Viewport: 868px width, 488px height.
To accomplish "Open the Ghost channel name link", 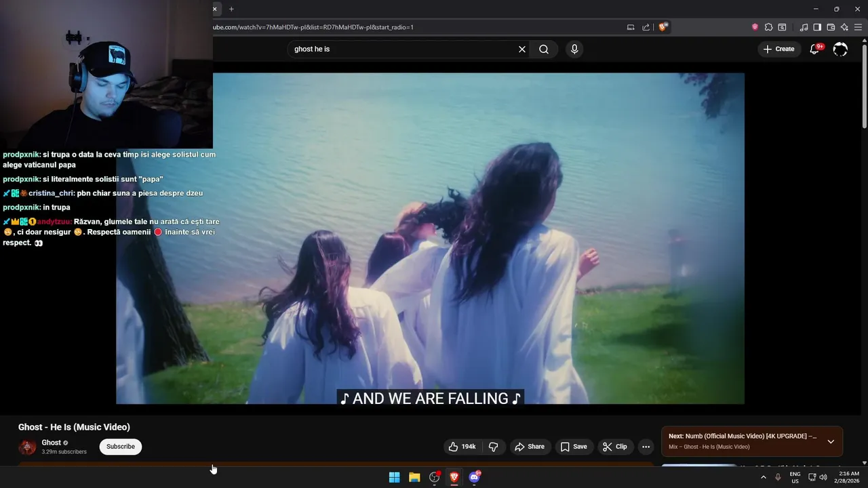I will click(x=51, y=443).
